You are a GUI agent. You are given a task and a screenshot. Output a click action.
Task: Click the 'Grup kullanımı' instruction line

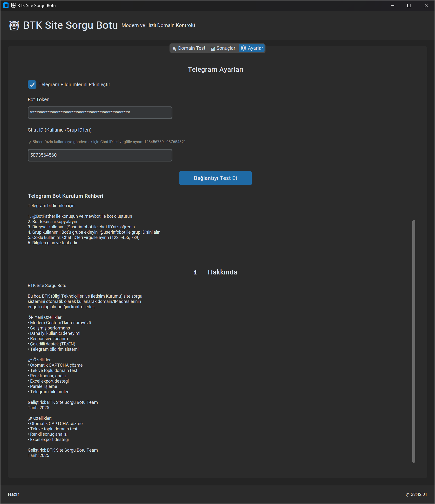pyautogui.click(x=94, y=232)
